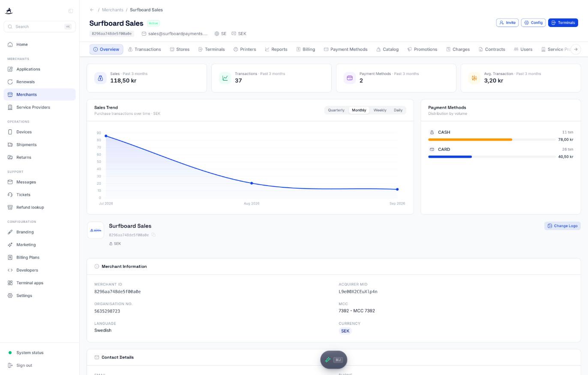Switch to the Reports tab
The height and width of the screenshot is (375, 588).
(x=276, y=49)
